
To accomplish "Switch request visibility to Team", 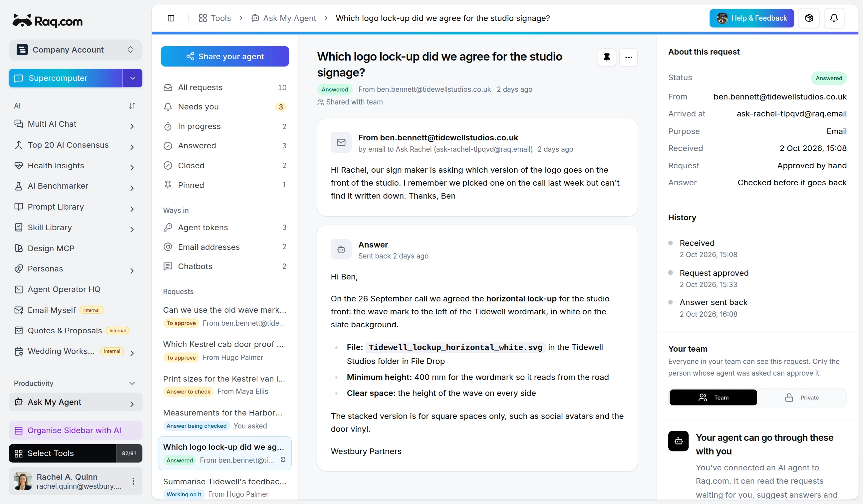I will [713, 397].
